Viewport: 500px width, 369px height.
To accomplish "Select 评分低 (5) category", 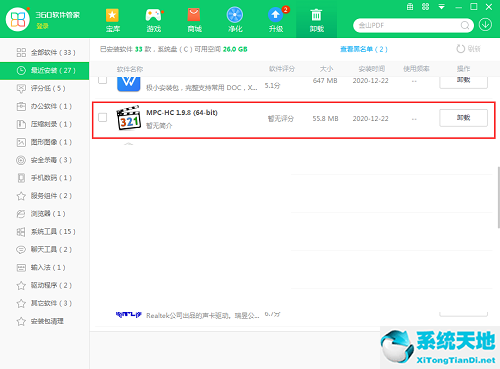I will click(45, 88).
